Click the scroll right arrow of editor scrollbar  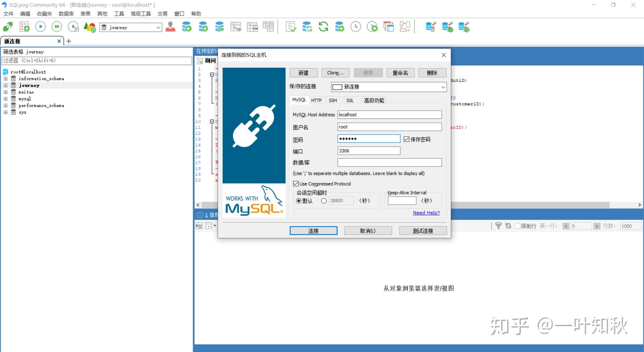640,205
